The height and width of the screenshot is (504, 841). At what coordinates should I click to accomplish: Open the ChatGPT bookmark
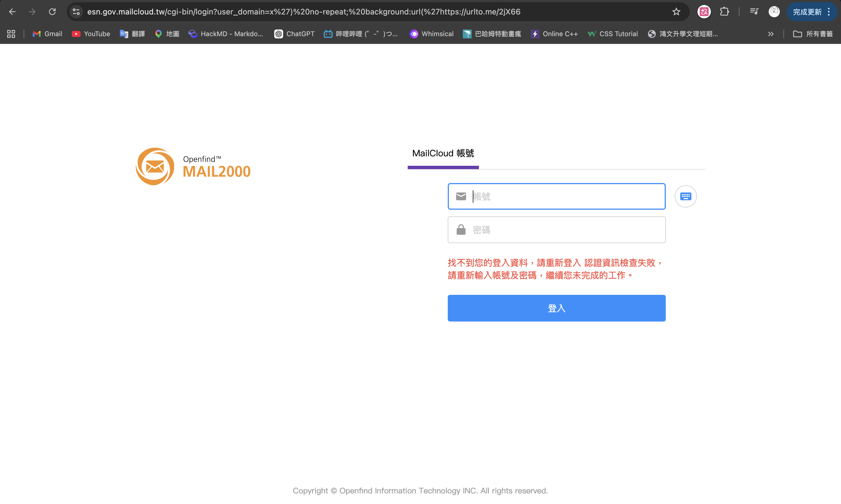coord(294,34)
